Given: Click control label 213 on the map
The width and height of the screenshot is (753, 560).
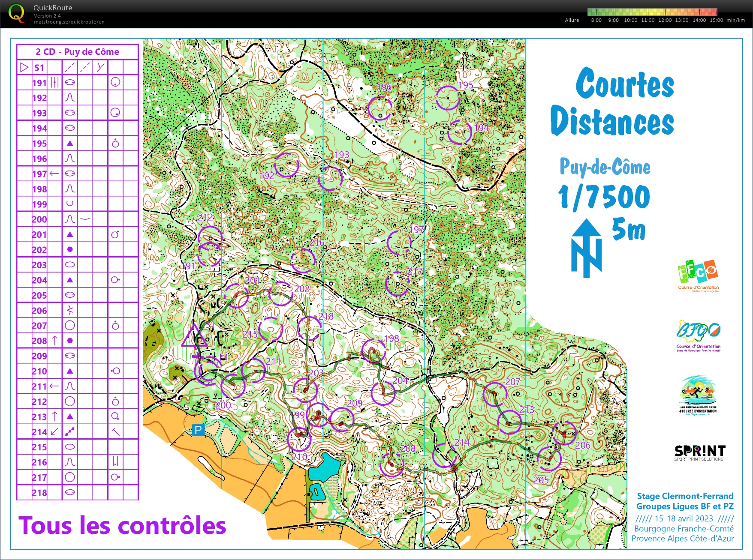Looking at the screenshot, I should (527, 410).
